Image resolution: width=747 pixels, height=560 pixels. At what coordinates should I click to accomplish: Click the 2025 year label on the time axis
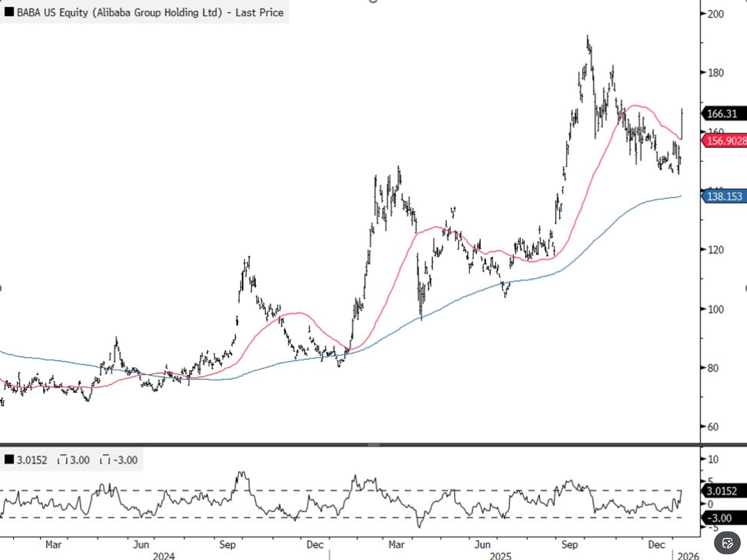coord(501,556)
